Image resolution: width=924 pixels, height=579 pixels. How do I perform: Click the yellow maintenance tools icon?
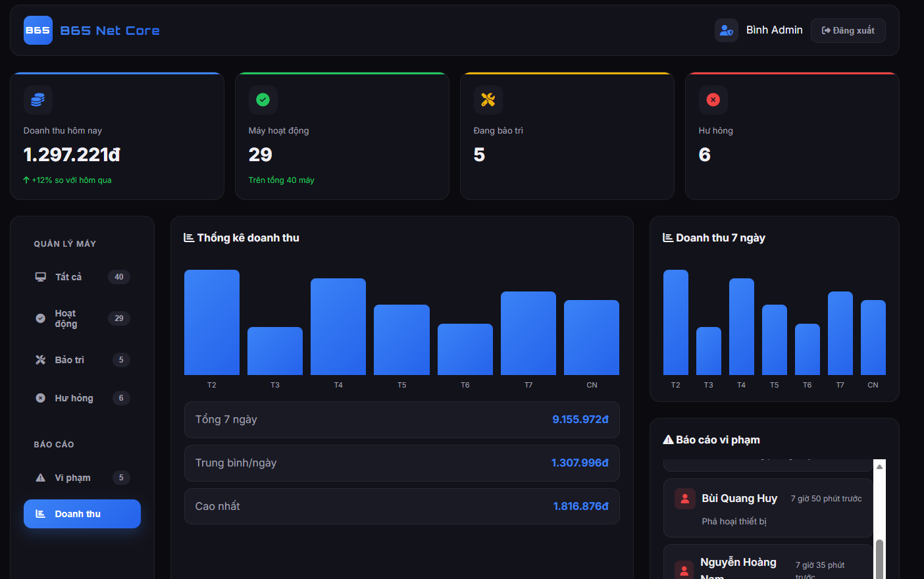(488, 100)
